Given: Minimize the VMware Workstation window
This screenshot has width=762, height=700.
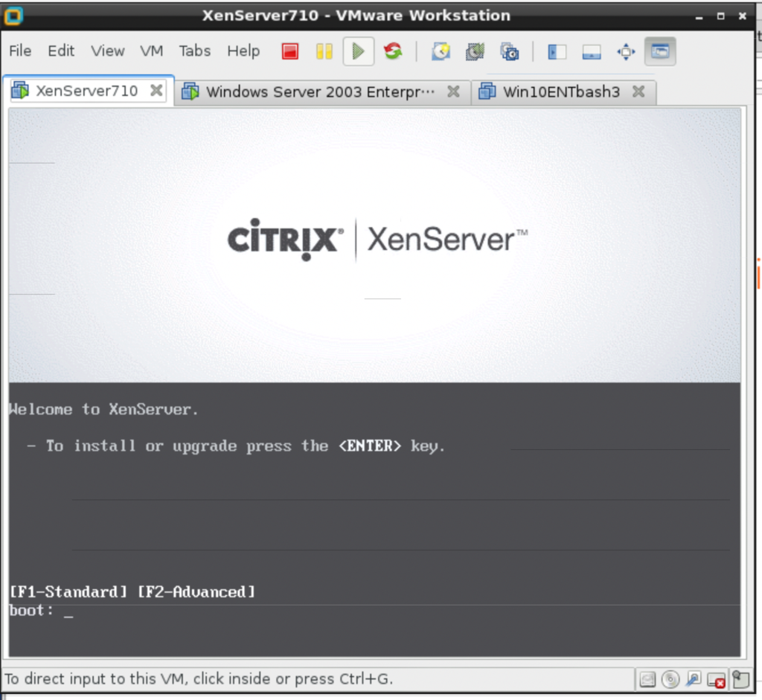Looking at the screenshot, I should [x=699, y=16].
